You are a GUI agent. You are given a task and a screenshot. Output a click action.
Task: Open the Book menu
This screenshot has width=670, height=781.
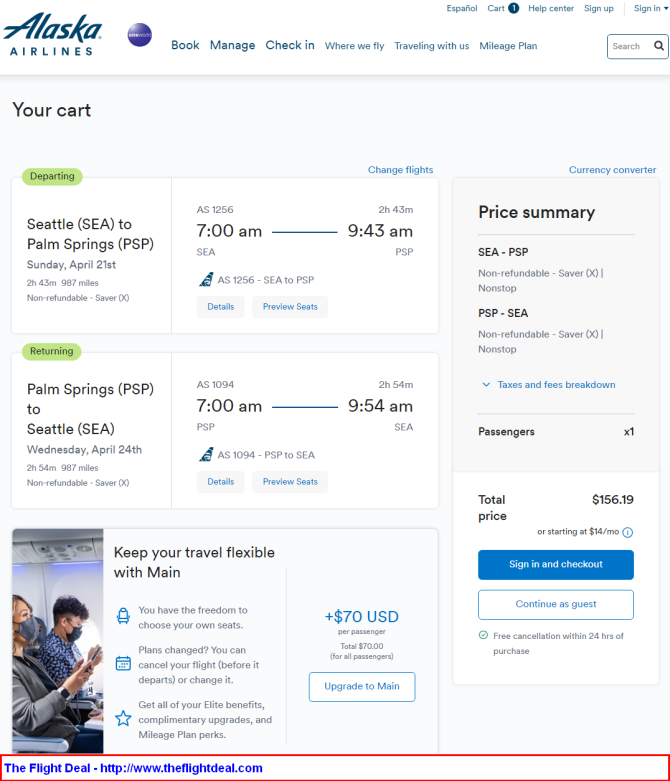(185, 45)
